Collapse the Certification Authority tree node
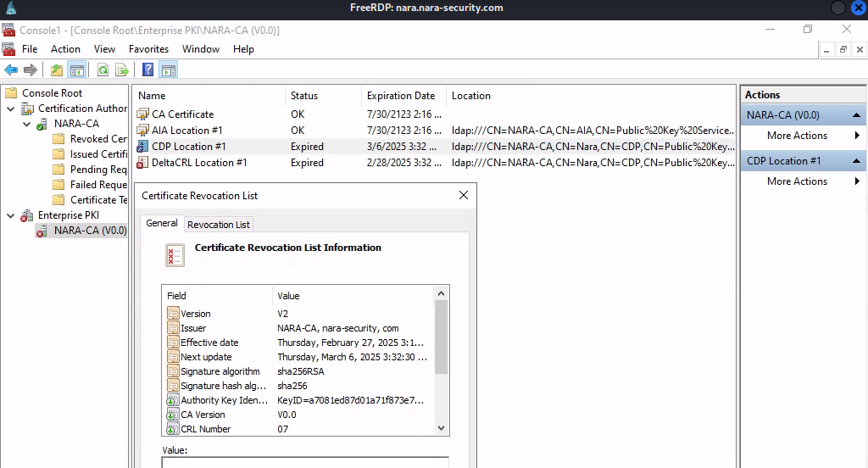The image size is (868, 468). click(x=10, y=109)
